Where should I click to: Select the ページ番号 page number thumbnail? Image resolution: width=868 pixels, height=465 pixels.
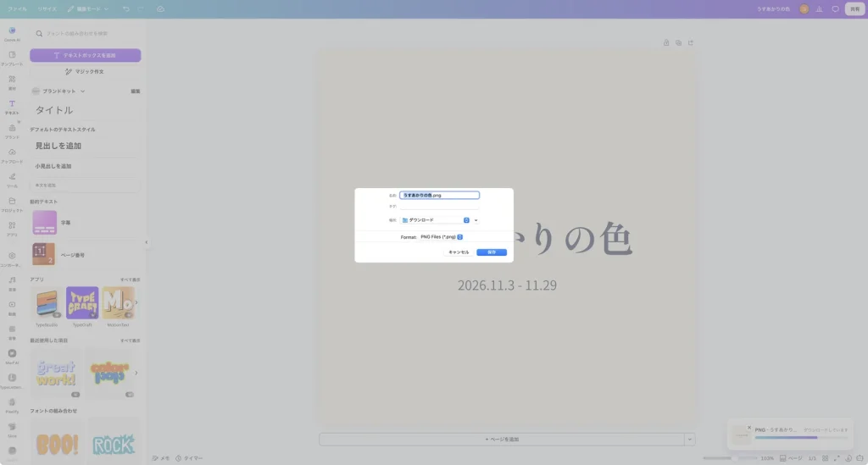tap(44, 254)
